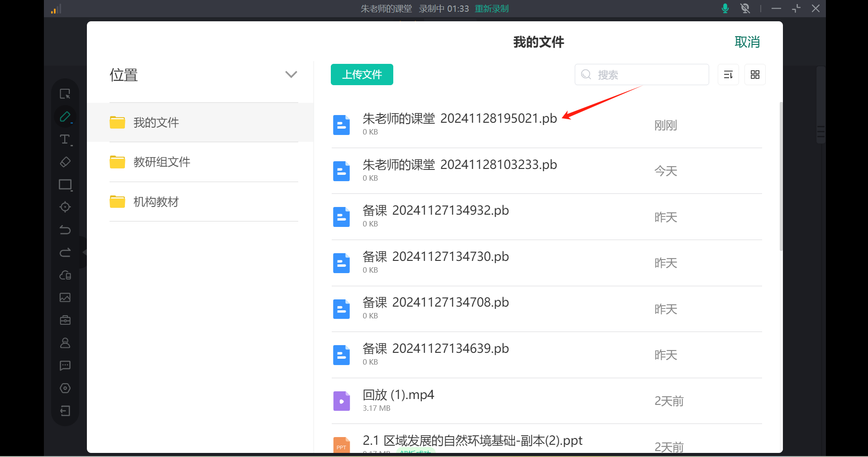Click the purple video icon of 回放 (1).mp4
Screen dimensions: 868x457
pos(342,401)
